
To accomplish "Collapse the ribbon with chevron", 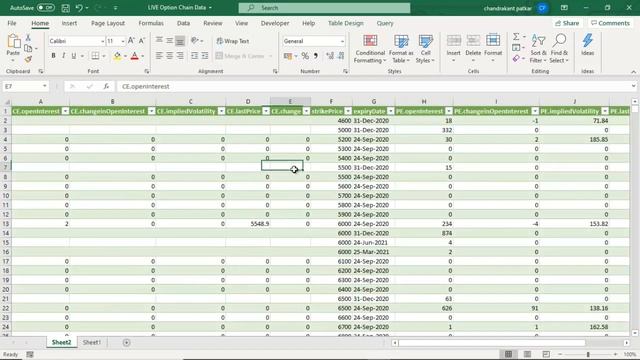I will point(633,72).
